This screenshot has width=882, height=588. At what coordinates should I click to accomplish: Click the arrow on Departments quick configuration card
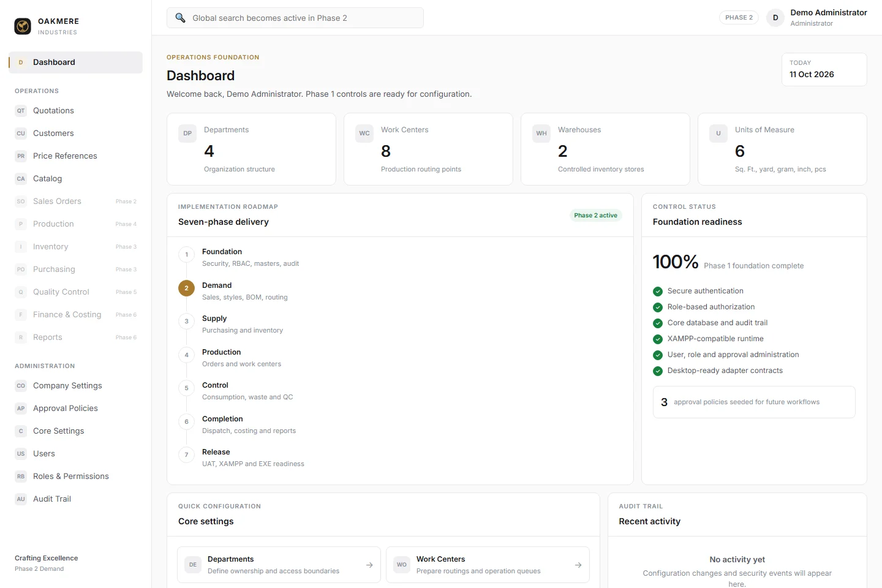click(369, 565)
